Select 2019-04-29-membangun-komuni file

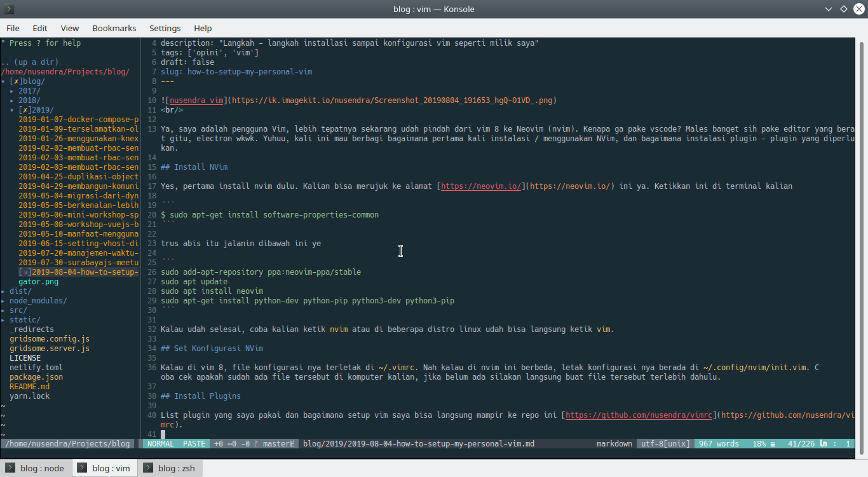tap(79, 186)
